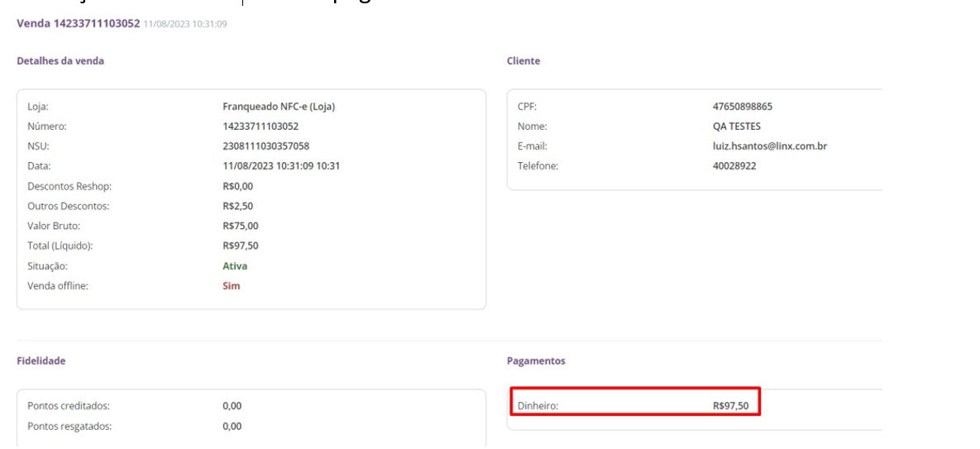The image size is (980, 449).
Task: Click the Detalhes da venda heading
Action: (x=60, y=61)
